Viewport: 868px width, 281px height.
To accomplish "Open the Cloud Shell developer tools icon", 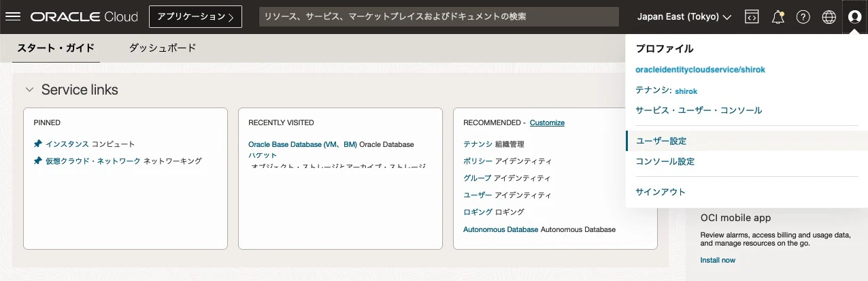I will click(752, 17).
